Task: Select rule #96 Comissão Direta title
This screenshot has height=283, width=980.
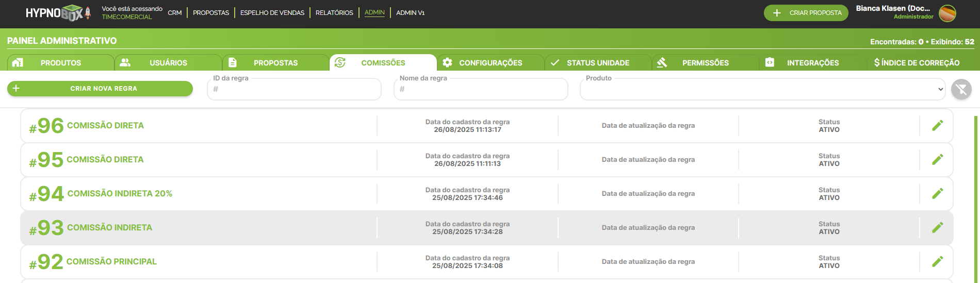Action: coord(105,125)
